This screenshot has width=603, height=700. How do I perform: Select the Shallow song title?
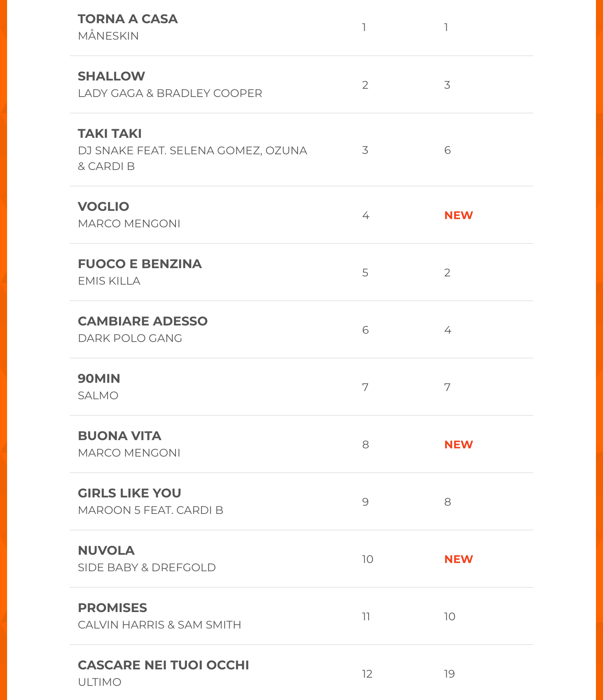point(111,76)
